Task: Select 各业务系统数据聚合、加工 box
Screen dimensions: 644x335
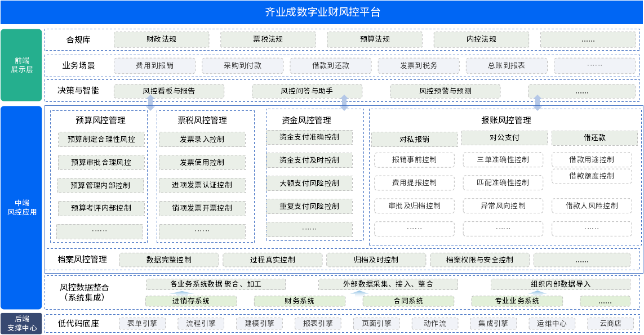Action: click(x=216, y=284)
